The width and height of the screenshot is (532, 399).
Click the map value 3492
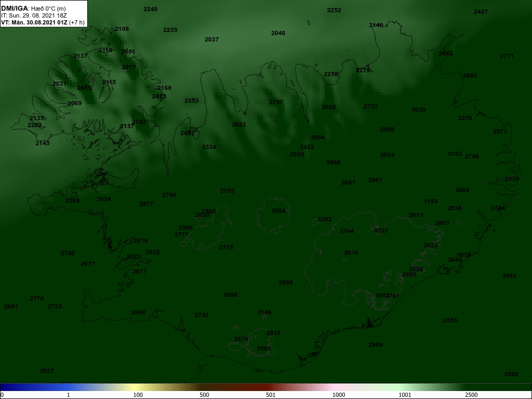(509, 276)
